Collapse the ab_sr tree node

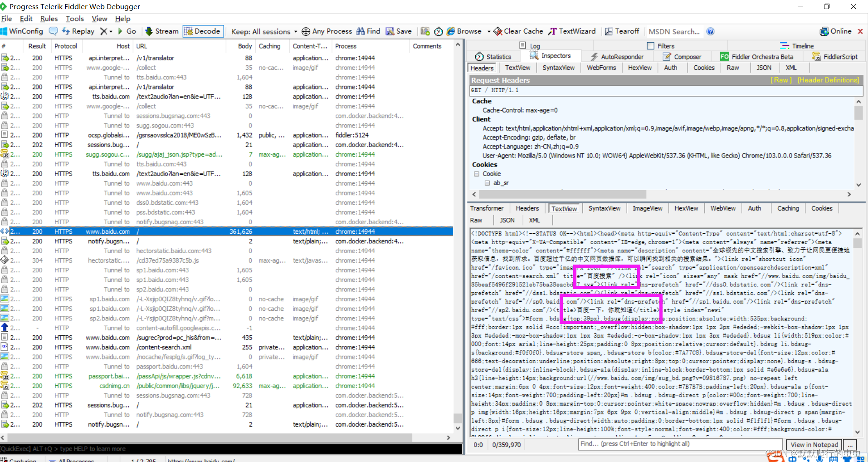487,183
